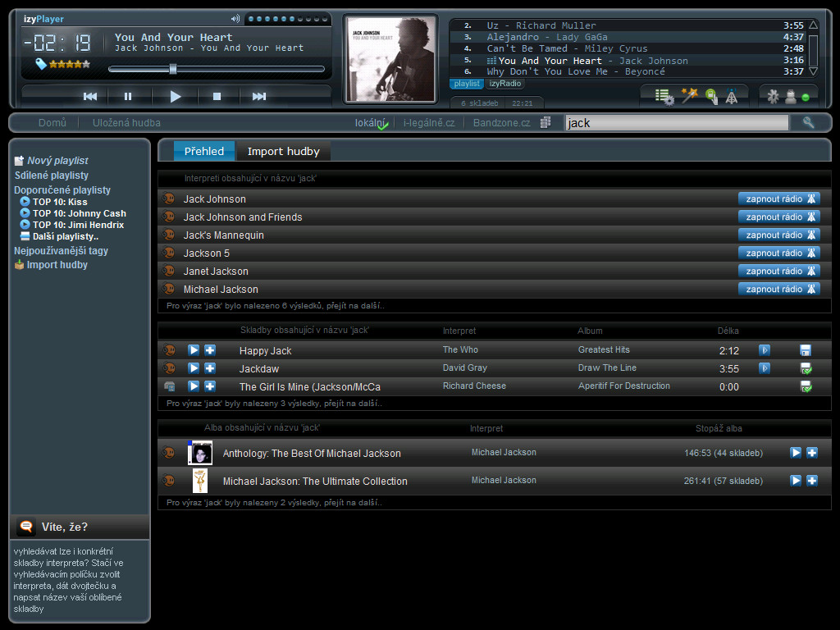Open Uložená hudba

[126, 123]
